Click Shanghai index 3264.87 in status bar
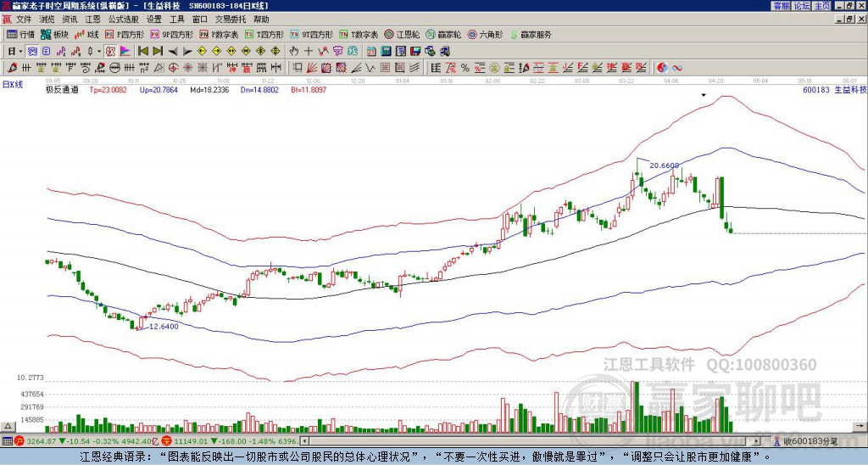Screen dimensions: 868x465 pos(42,441)
